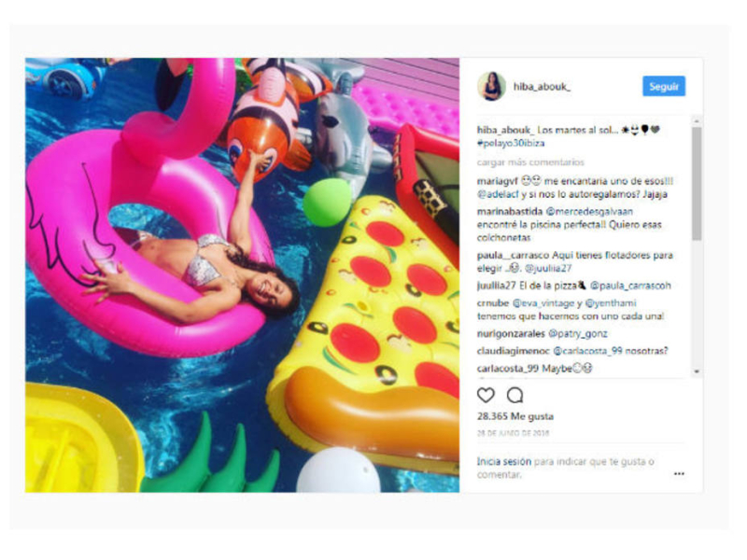Follow the account with Seguir button
The image size is (747, 560).
pyautogui.click(x=664, y=86)
